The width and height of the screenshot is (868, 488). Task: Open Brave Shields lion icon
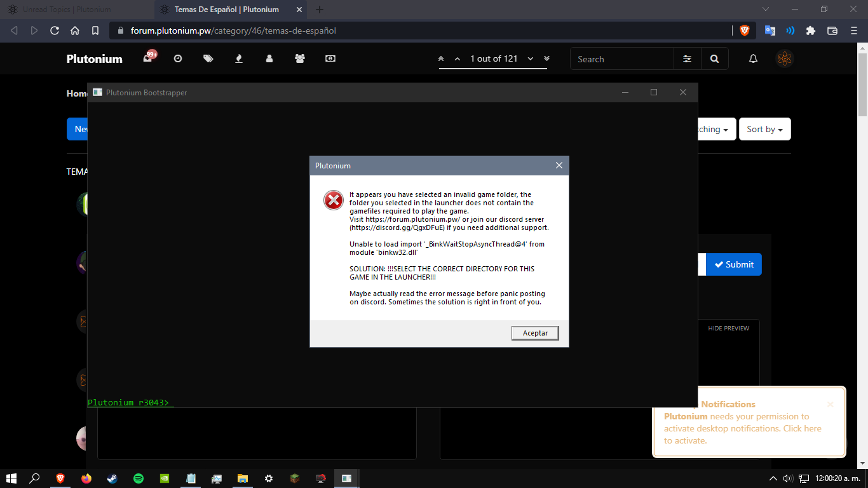click(x=744, y=30)
